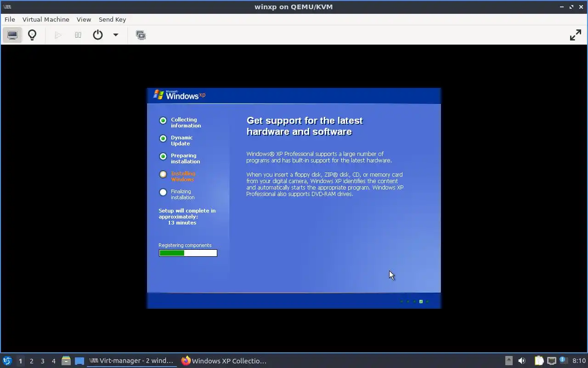588x368 pixels.
Task: Click the Installing Windows step indicator
Action: [163, 174]
